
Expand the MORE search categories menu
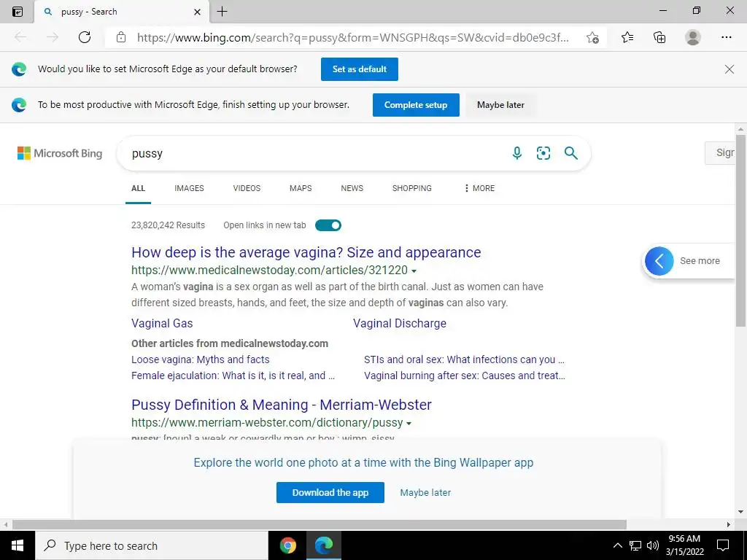479,188
